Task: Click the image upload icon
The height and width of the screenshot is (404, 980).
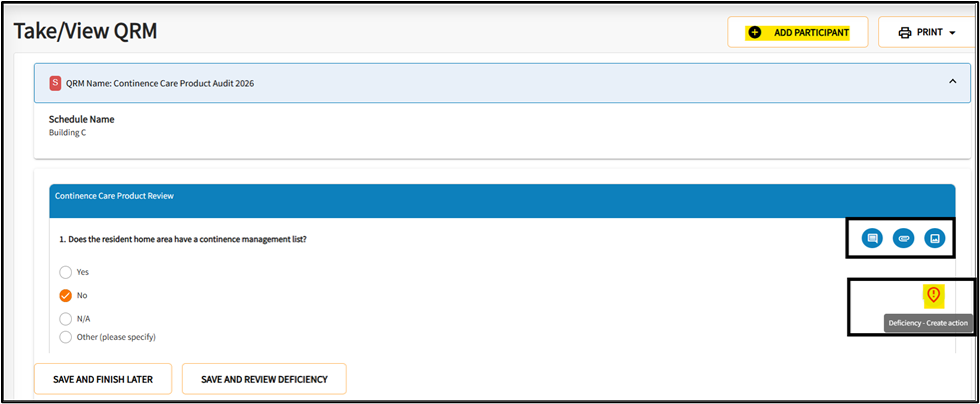Action: (934, 238)
